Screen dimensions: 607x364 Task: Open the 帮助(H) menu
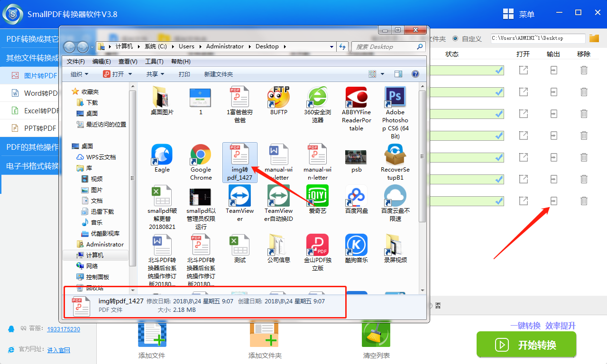click(x=181, y=62)
